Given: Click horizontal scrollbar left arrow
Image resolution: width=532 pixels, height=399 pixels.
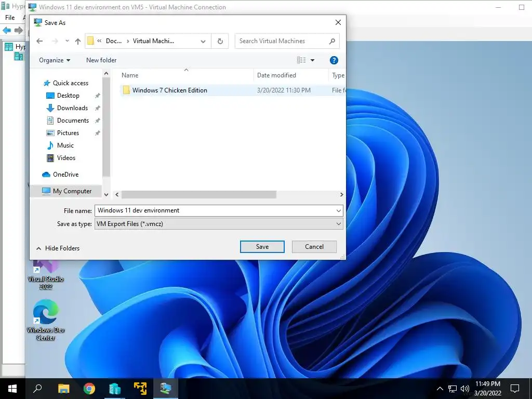Looking at the screenshot, I should tap(117, 194).
